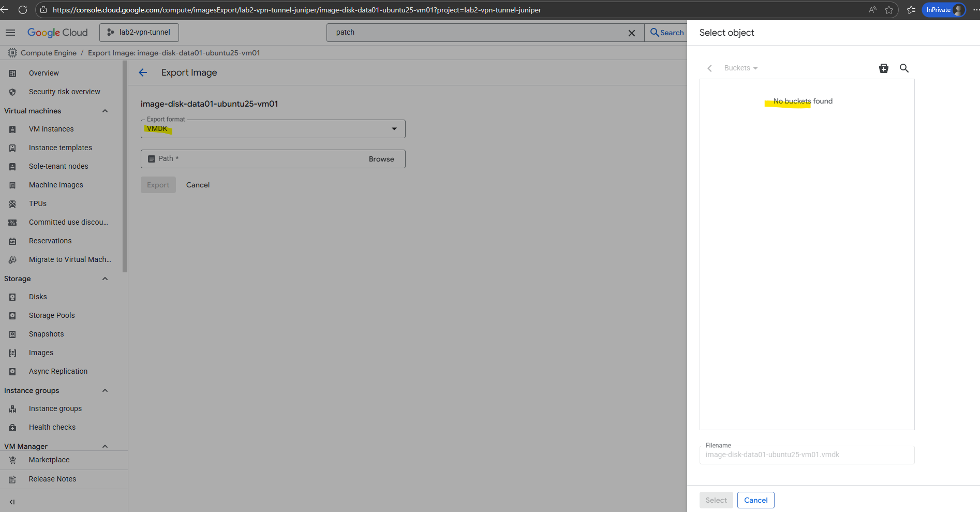
Task: Click the Instance groups item icon
Action: (x=12, y=408)
